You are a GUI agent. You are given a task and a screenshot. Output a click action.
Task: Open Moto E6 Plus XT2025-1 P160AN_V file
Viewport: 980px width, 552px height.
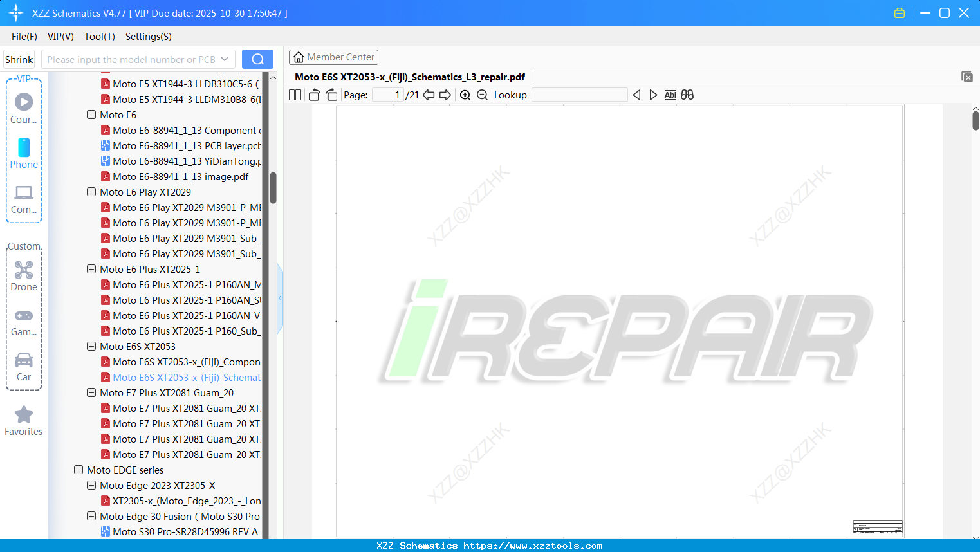pyautogui.click(x=181, y=316)
